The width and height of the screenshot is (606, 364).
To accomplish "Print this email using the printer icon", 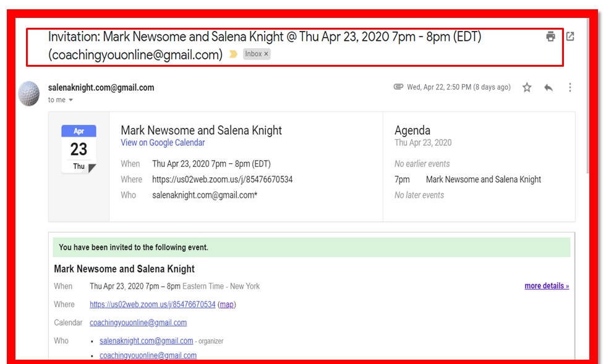I will 550,36.
